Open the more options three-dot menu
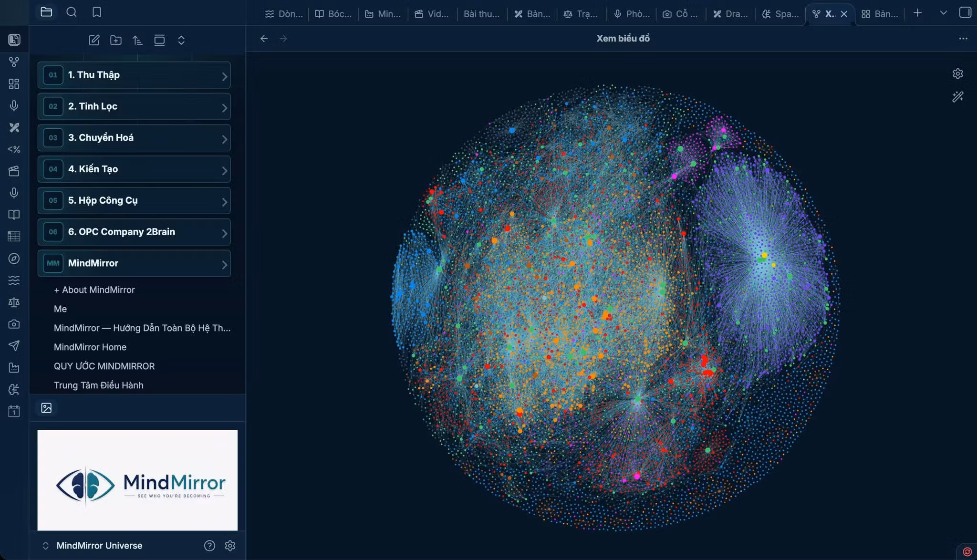The image size is (977, 560). (x=963, y=39)
